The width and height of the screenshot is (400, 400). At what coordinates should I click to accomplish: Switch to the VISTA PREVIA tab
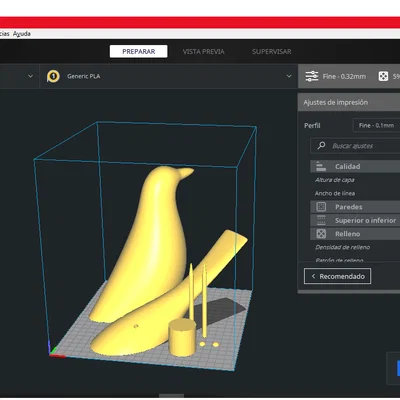point(203,52)
